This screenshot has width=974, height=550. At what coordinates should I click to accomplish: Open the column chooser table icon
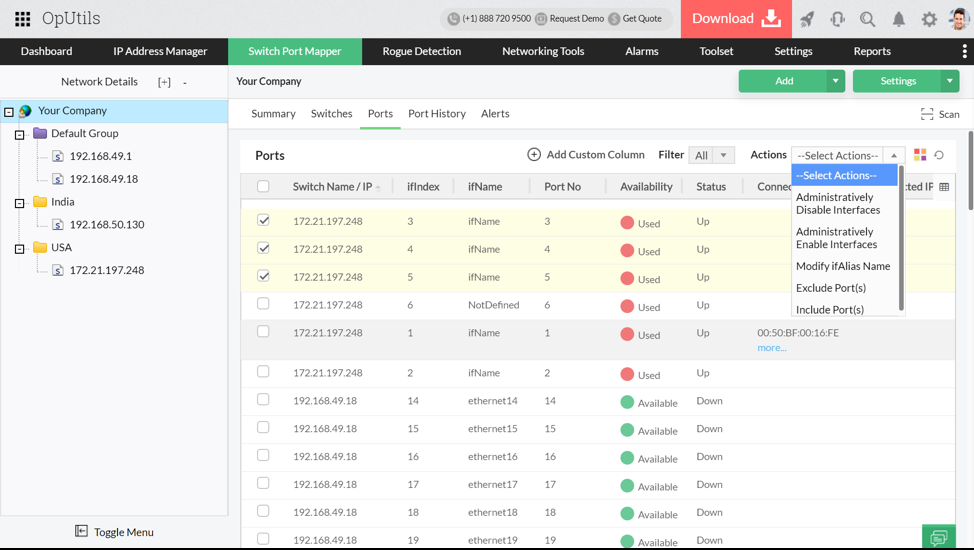pos(944,187)
